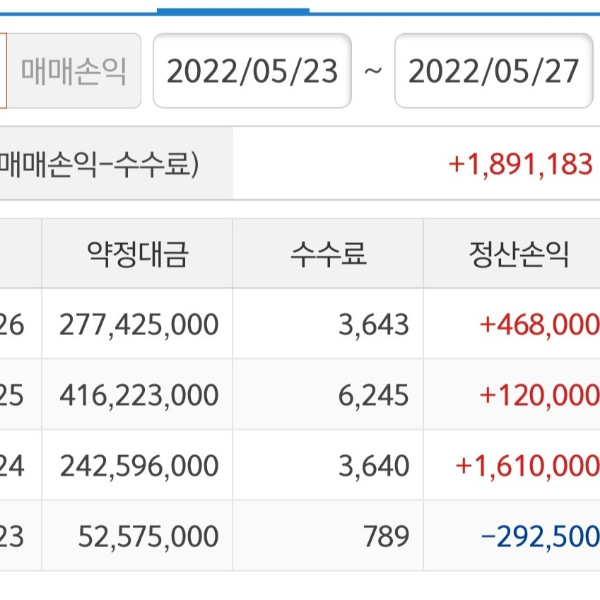
Task: Select the 매매손익 segment button
Action: pos(75,71)
